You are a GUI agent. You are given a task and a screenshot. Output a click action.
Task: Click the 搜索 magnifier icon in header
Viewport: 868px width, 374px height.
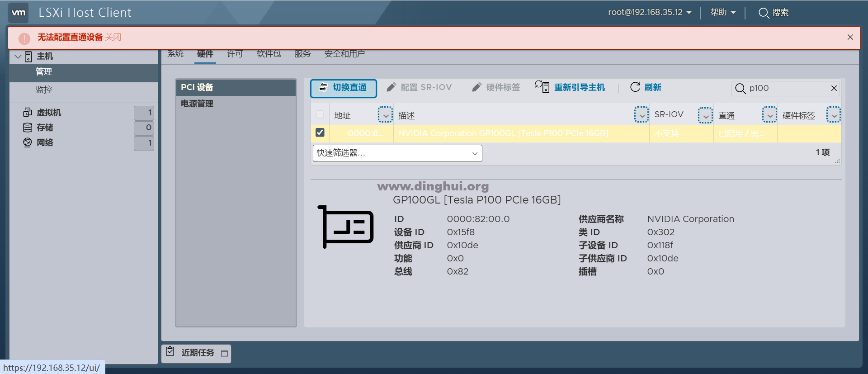(764, 13)
